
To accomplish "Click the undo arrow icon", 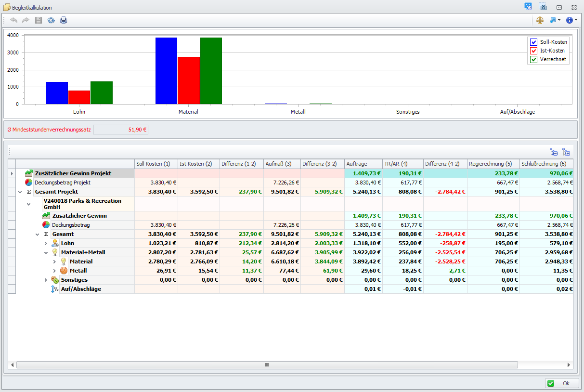I will (x=13, y=20).
